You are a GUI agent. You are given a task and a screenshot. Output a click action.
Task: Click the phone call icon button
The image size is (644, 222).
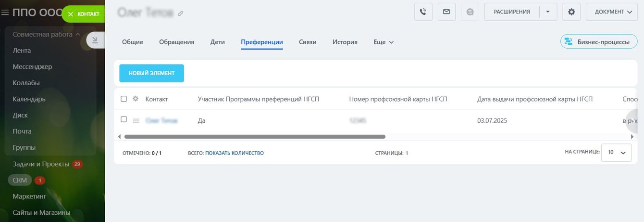pyautogui.click(x=423, y=12)
